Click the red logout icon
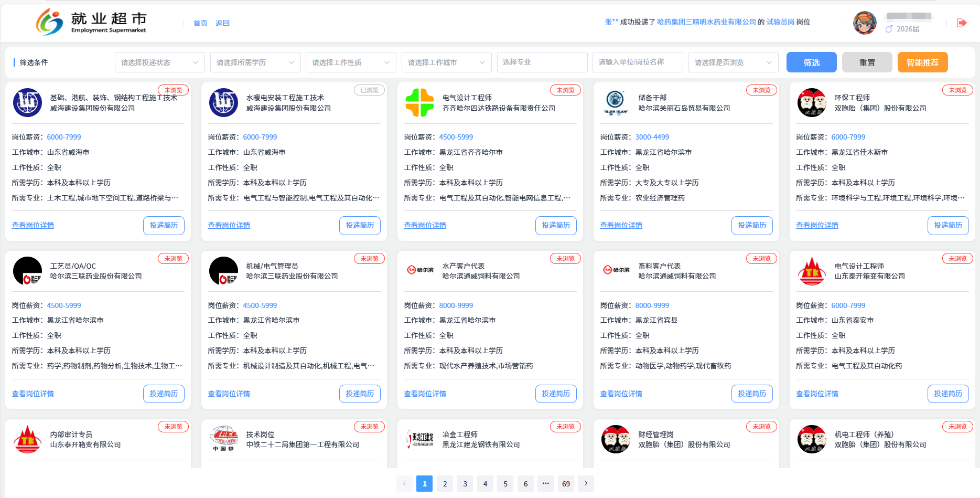The width and height of the screenshot is (980, 498). (962, 23)
